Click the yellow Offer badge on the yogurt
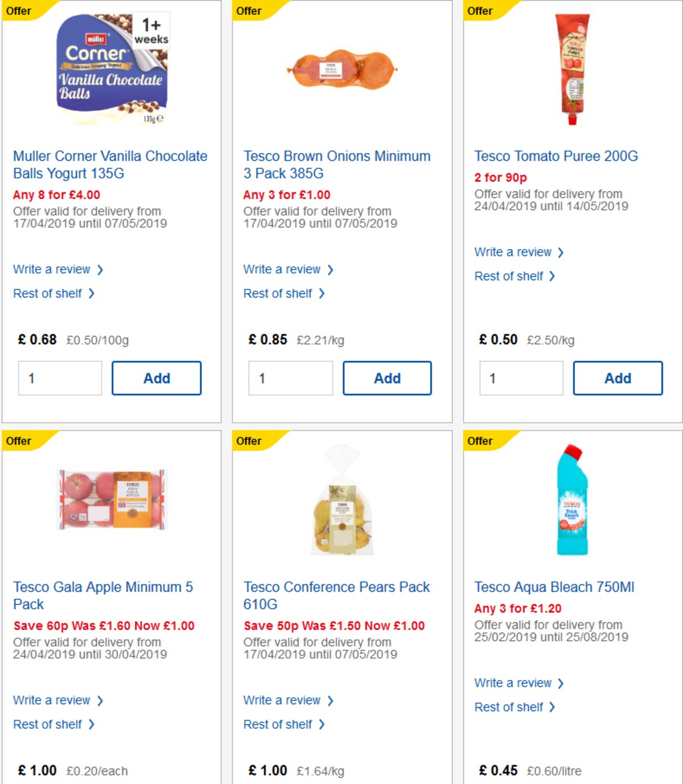Image resolution: width=683 pixels, height=784 pixels. point(20,11)
